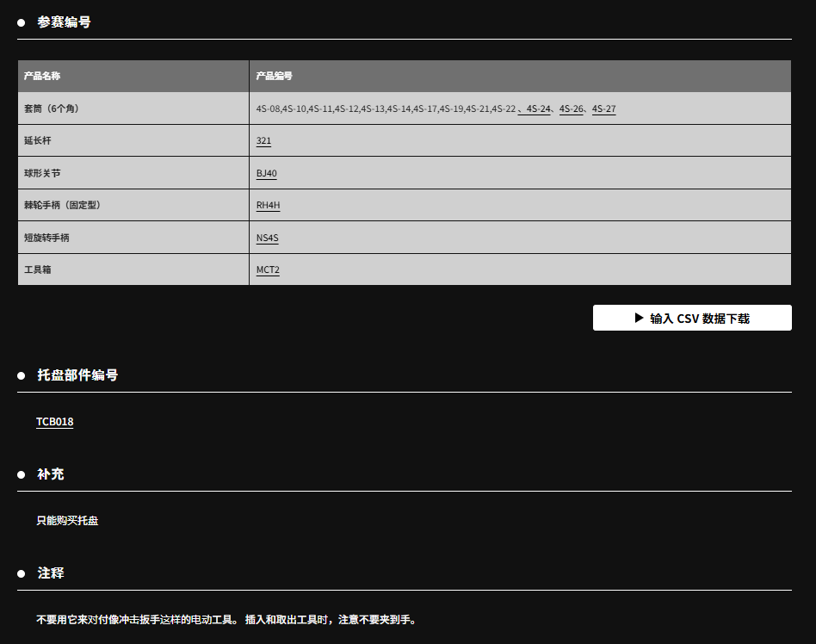
Task: Click the bullet beside 参赛编号 heading
Action: [x=22, y=22]
